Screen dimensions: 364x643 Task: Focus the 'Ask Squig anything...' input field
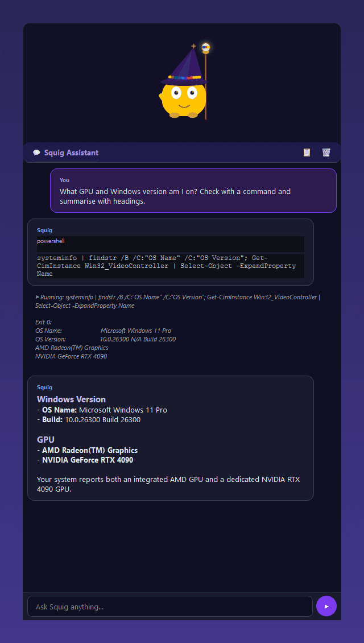tap(169, 606)
